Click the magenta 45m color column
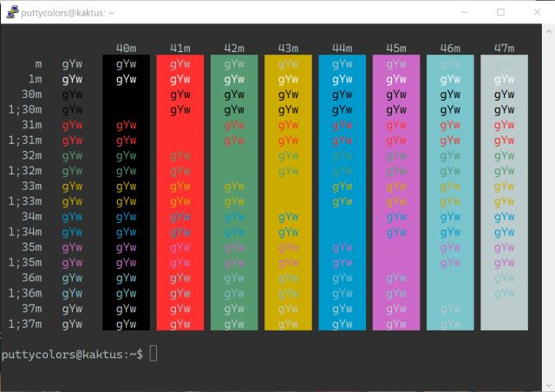 click(396, 193)
